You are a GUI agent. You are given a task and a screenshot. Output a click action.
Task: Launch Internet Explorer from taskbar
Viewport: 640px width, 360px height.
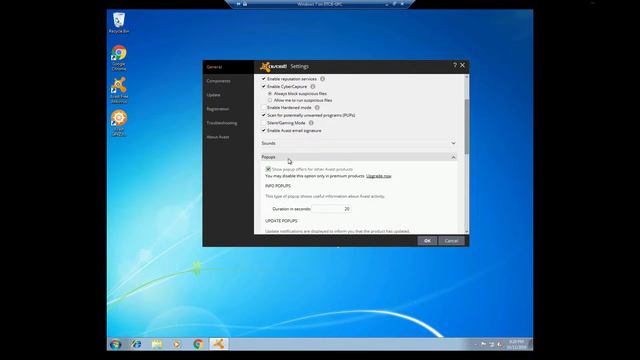tap(136, 344)
